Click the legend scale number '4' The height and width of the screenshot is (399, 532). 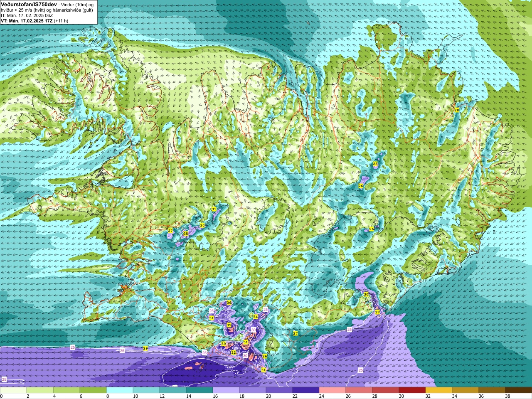pos(54,397)
